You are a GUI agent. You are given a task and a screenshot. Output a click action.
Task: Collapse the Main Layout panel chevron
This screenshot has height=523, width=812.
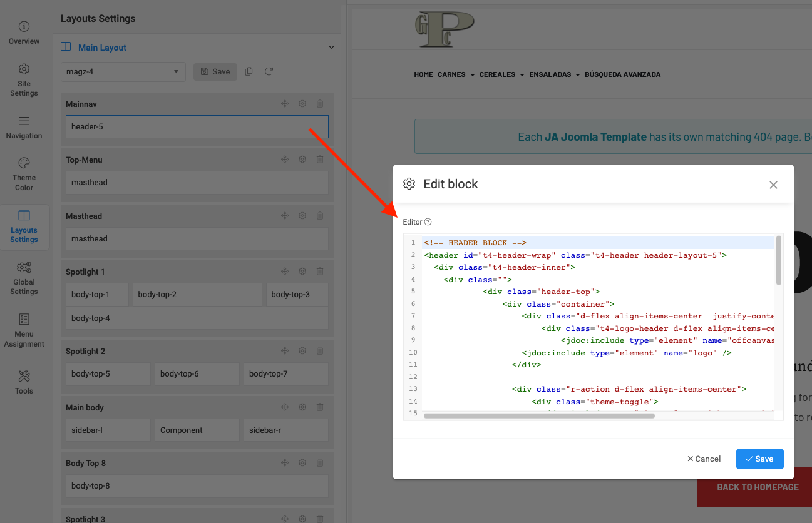click(331, 48)
